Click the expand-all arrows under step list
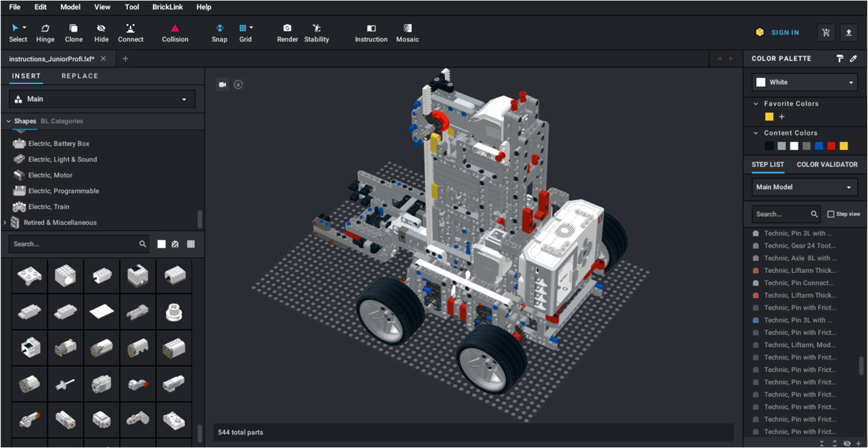The height and width of the screenshot is (448, 868). (x=835, y=443)
